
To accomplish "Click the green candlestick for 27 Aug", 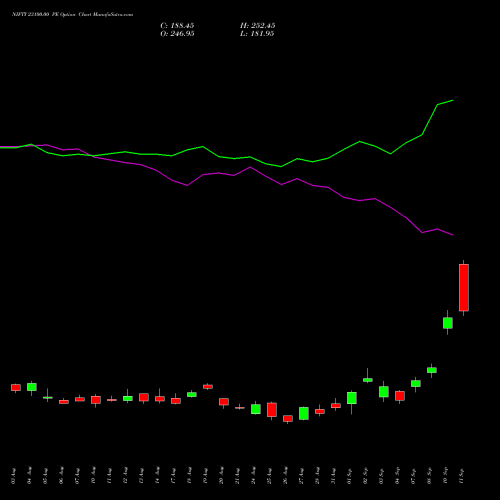I will (x=304, y=413).
